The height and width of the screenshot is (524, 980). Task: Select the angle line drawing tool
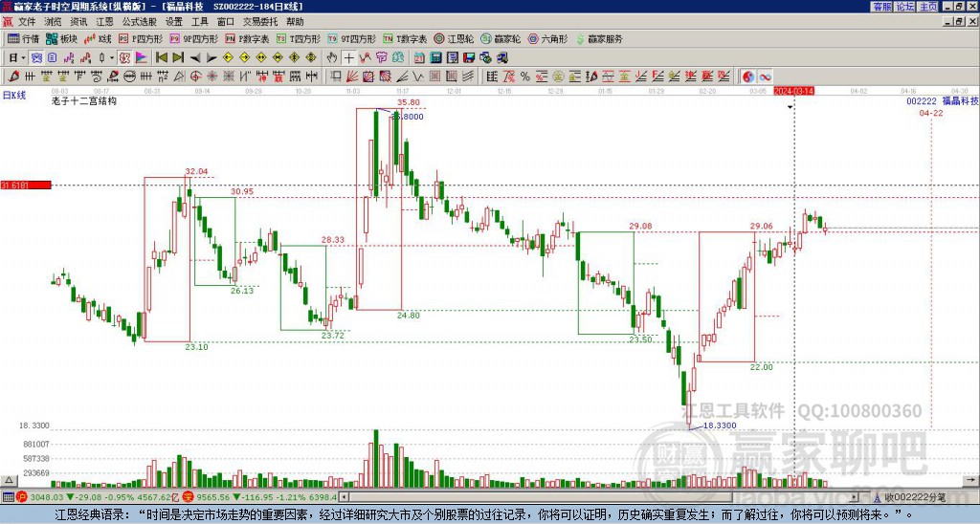(x=402, y=76)
